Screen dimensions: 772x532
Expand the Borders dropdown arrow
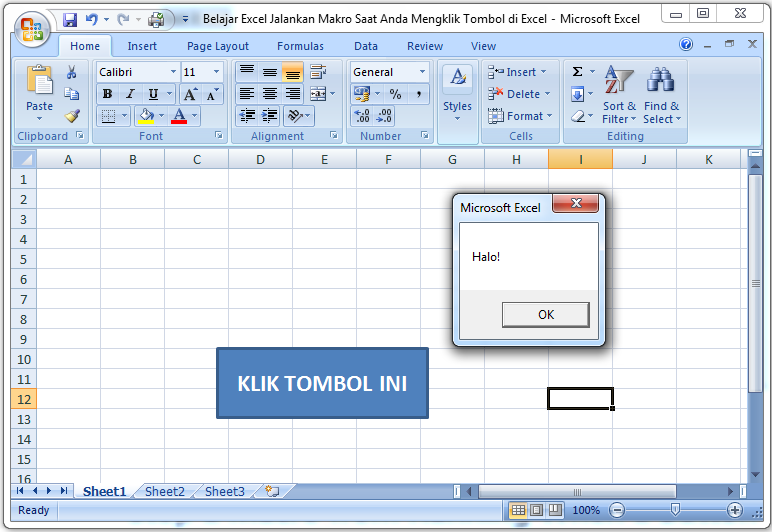pyautogui.click(x=124, y=116)
